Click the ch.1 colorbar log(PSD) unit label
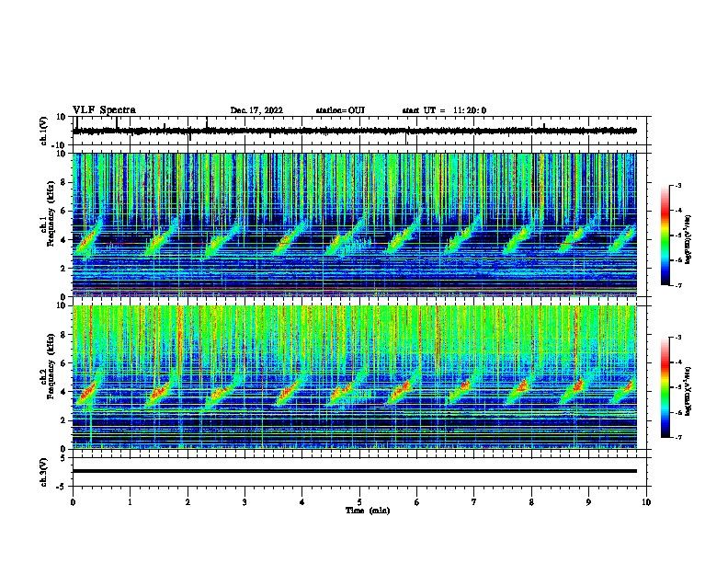 pyautogui.click(x=688, y=240)
